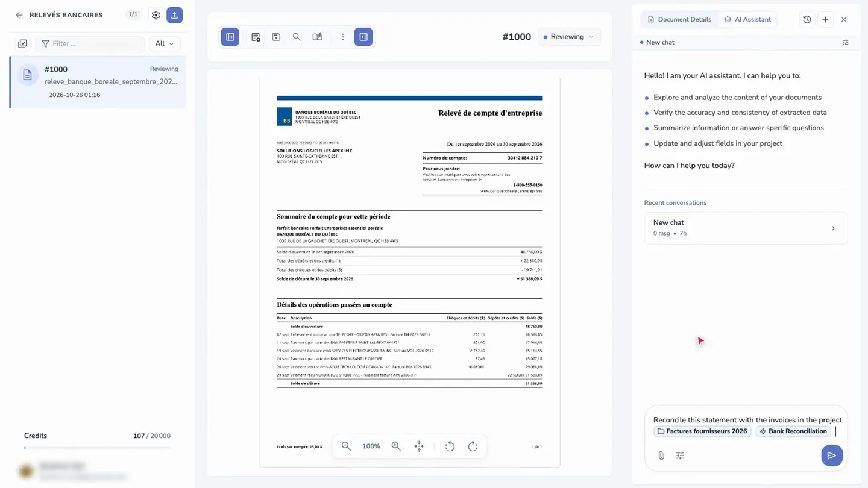The height and width of the screenshot is (488, 868).
Task: Open chat input settings sliders icon
Action: 680,455
